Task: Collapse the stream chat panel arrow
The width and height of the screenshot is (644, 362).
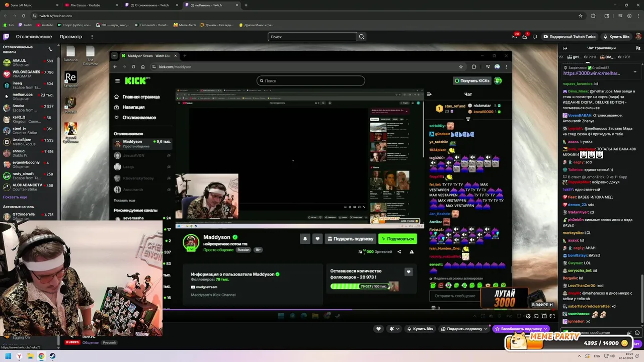Action: pos(565,48)
